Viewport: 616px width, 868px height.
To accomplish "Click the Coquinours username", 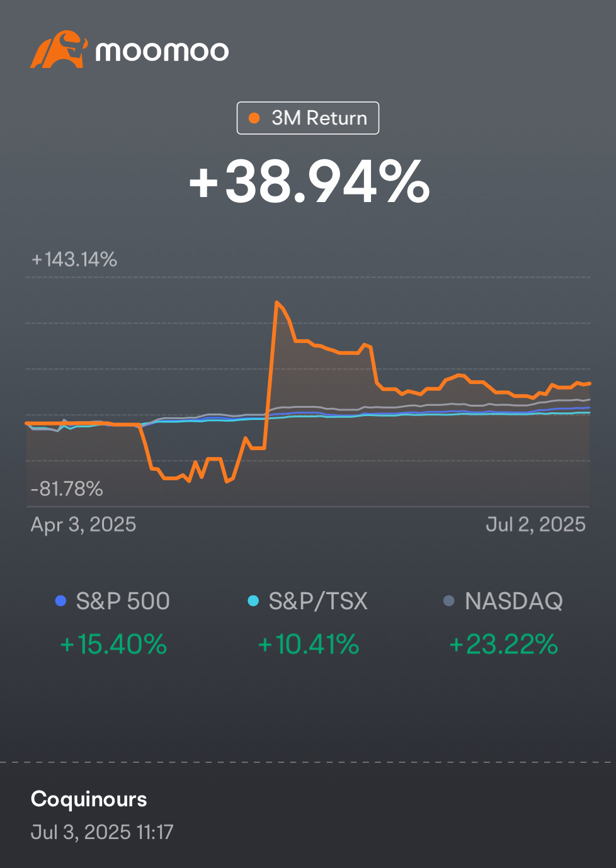I will click(89, 799).
